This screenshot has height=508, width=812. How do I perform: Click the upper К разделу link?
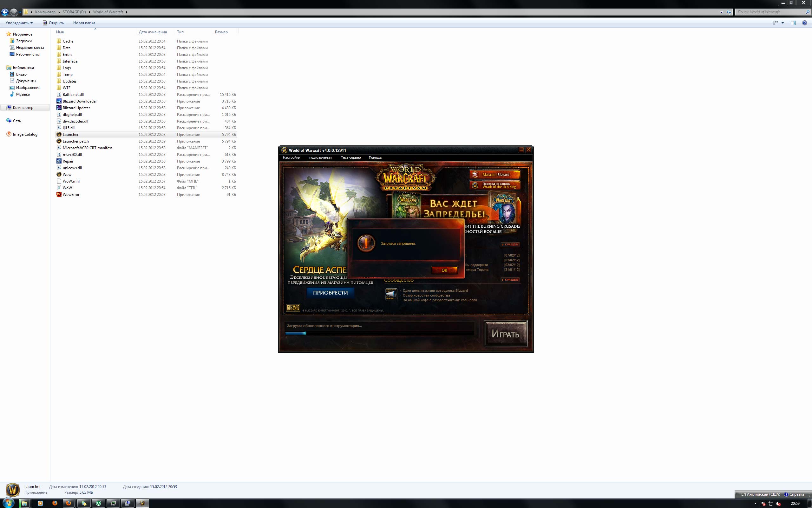[x=510, y=244]
